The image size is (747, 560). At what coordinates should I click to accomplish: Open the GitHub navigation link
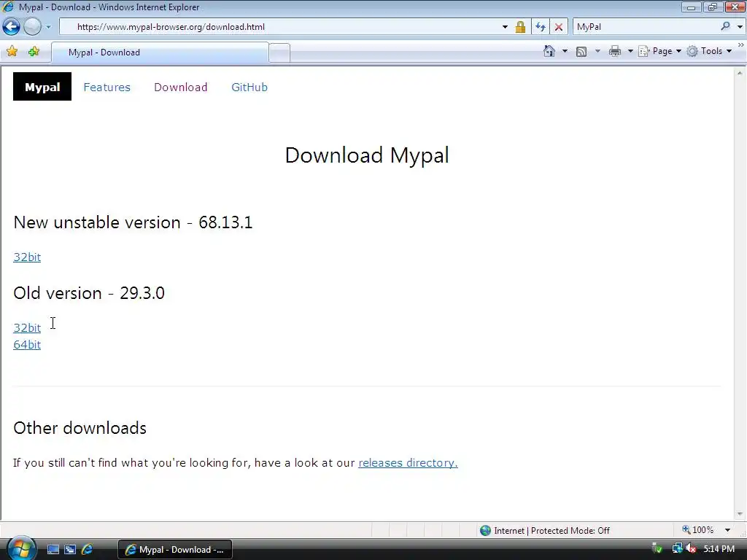[x=249, y=87]
